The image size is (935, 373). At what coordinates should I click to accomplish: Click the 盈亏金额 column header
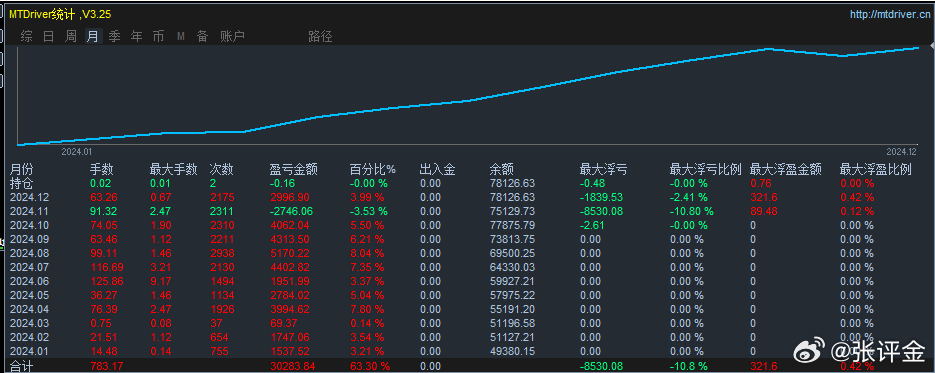[293, 169]
